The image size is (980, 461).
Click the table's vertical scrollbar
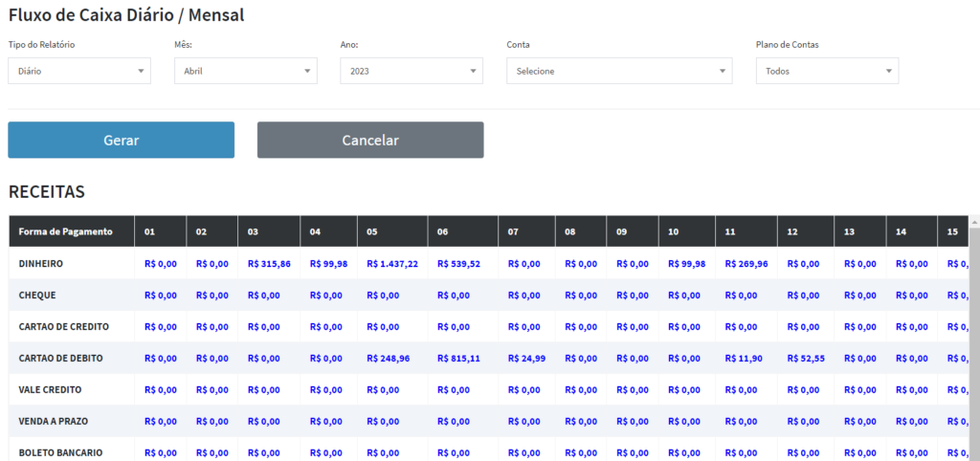[x=974, y=335]
